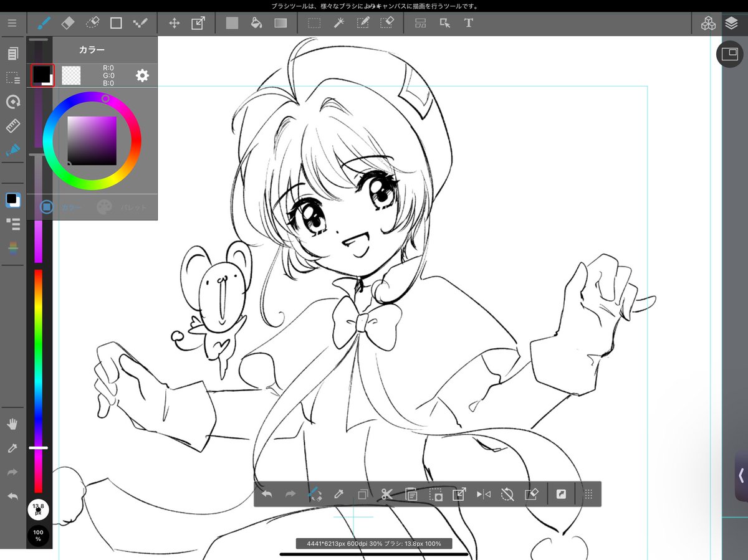Open the ruler snap settings
The height and width of the screenshot is (560, 748).
(x=13, y=126)
